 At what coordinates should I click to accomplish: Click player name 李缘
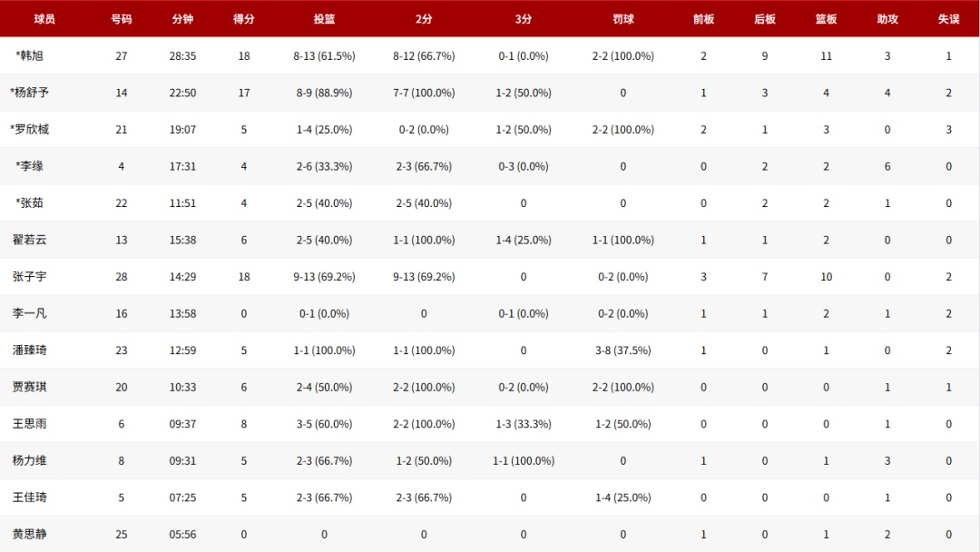pos(30,167)
